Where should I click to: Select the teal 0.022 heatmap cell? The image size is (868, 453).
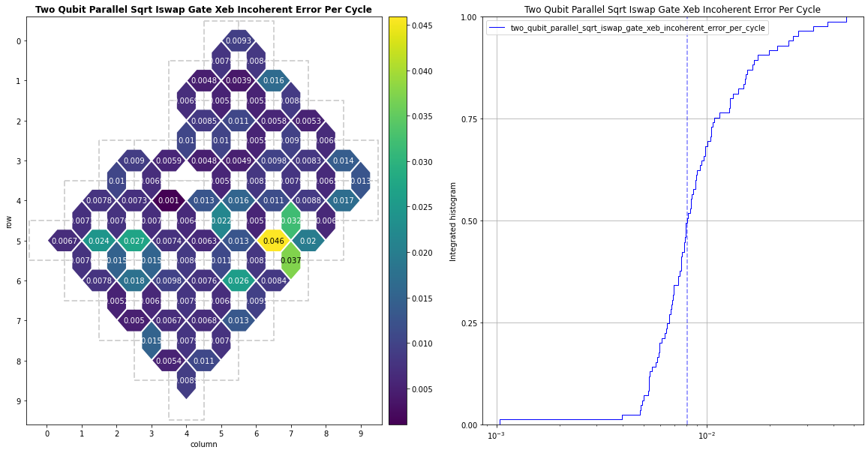221,220
